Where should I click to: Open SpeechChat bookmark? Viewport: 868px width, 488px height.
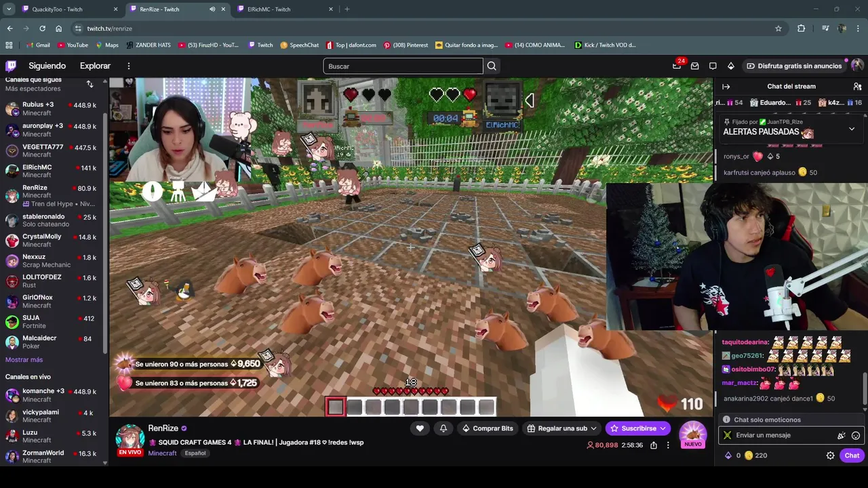click(x=299, y=45)
